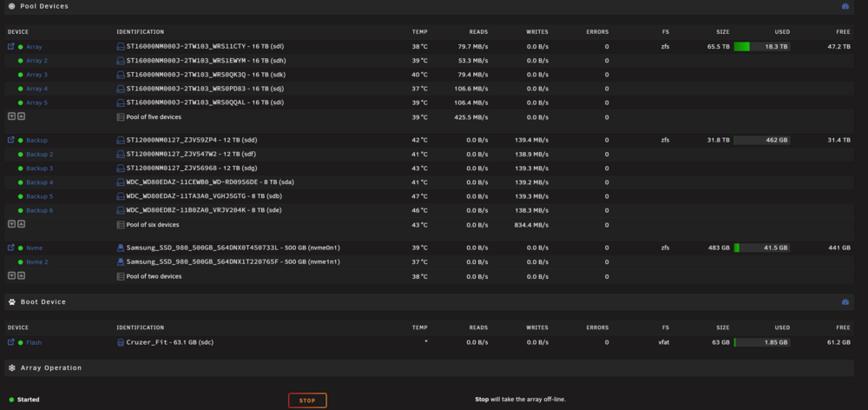This screenshot has width=868, height=410.
Task: Click the pool icon beside Pool of two devices
Action: tap(121, 276)
